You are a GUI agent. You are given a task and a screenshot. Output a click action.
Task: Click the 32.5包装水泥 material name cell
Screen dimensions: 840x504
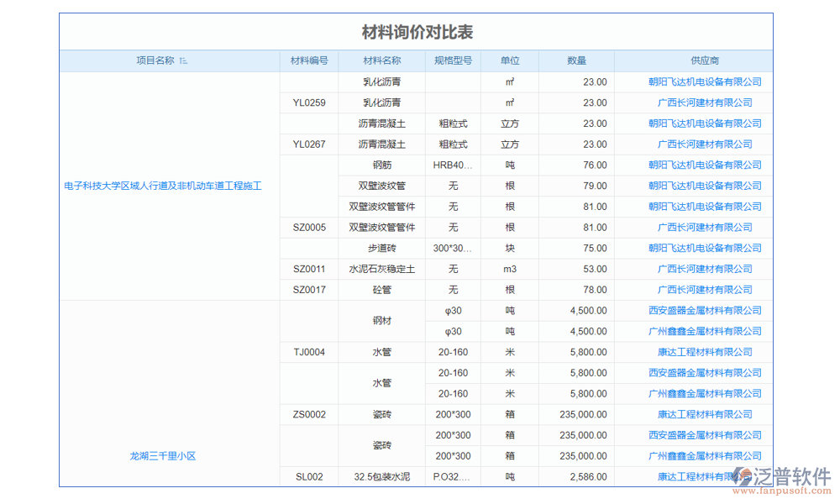pyautogui.click(x=381, y=477)
